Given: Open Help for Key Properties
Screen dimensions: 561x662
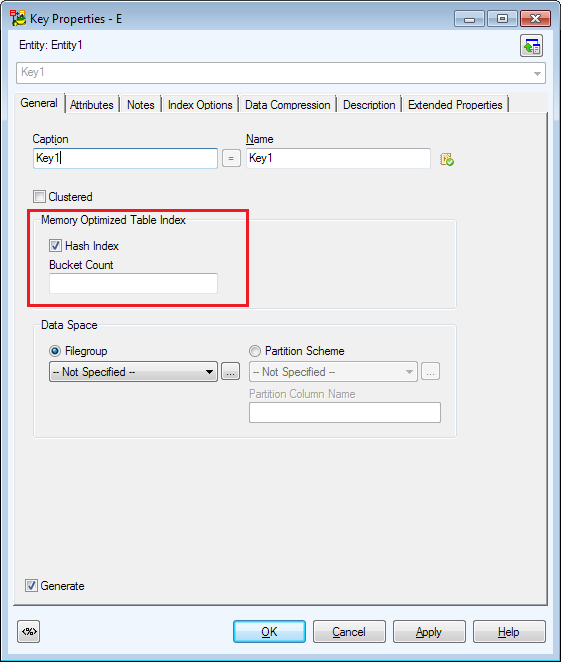Looking at the screenshot, I should click(x=509, y=632).
